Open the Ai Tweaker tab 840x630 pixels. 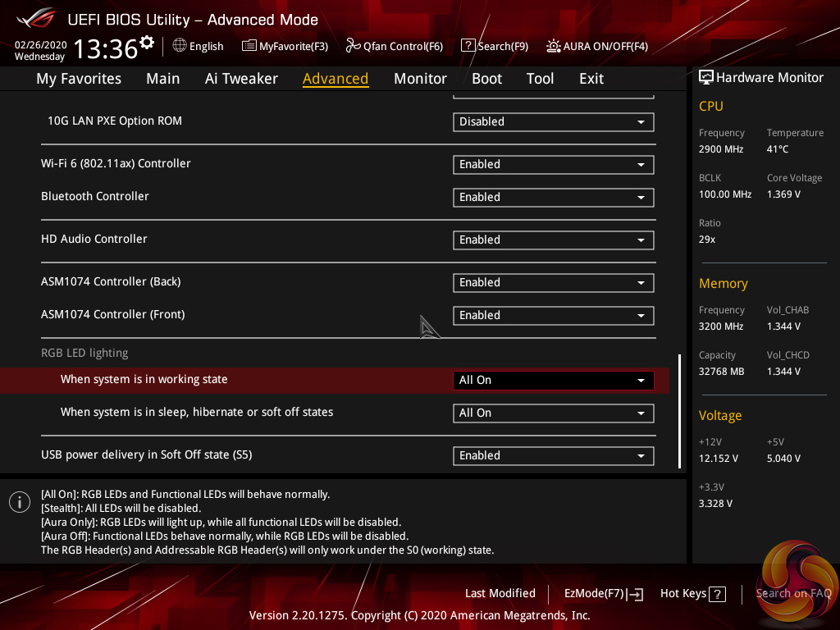(x=241, y=79)
